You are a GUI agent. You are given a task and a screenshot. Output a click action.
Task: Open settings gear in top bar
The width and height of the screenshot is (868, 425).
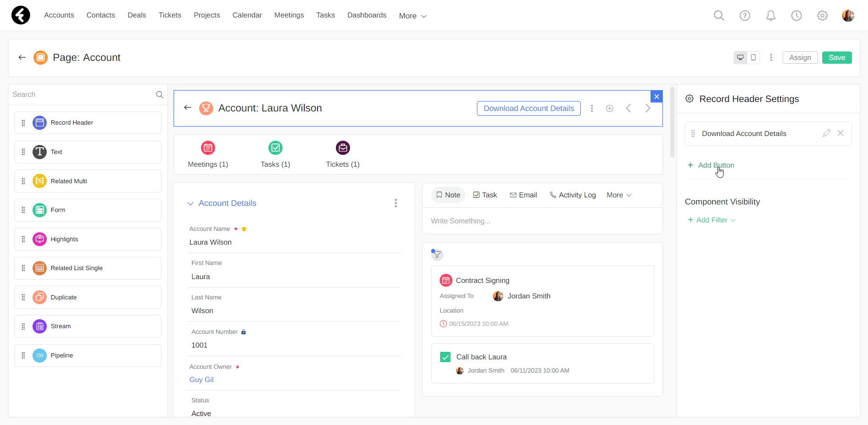click(822, 16)
